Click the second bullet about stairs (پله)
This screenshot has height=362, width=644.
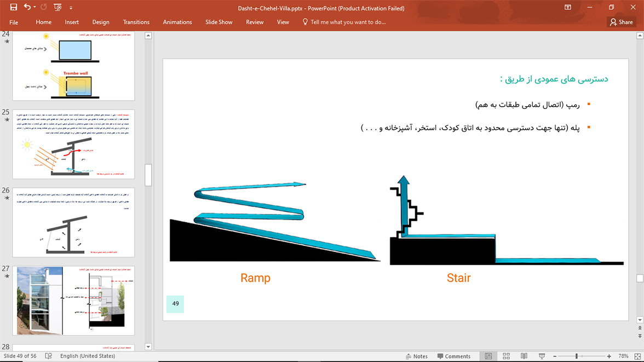tap(470, 128)
